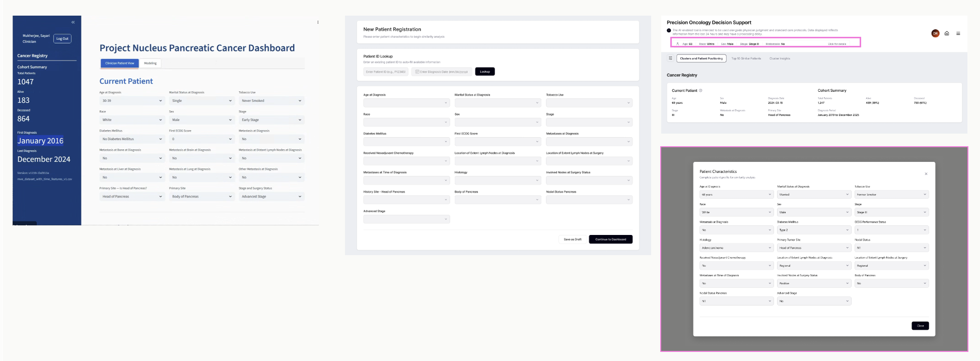The height and width of the screenshot is (361, 980).
Task: Click Save as Draft
Action: tap(573, 239)
